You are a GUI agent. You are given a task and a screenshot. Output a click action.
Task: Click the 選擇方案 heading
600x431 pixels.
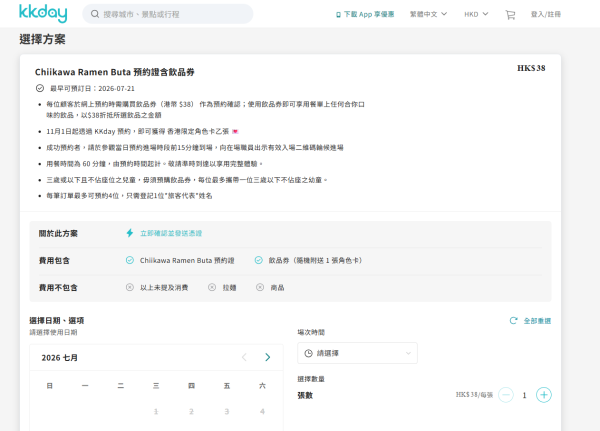42,39
